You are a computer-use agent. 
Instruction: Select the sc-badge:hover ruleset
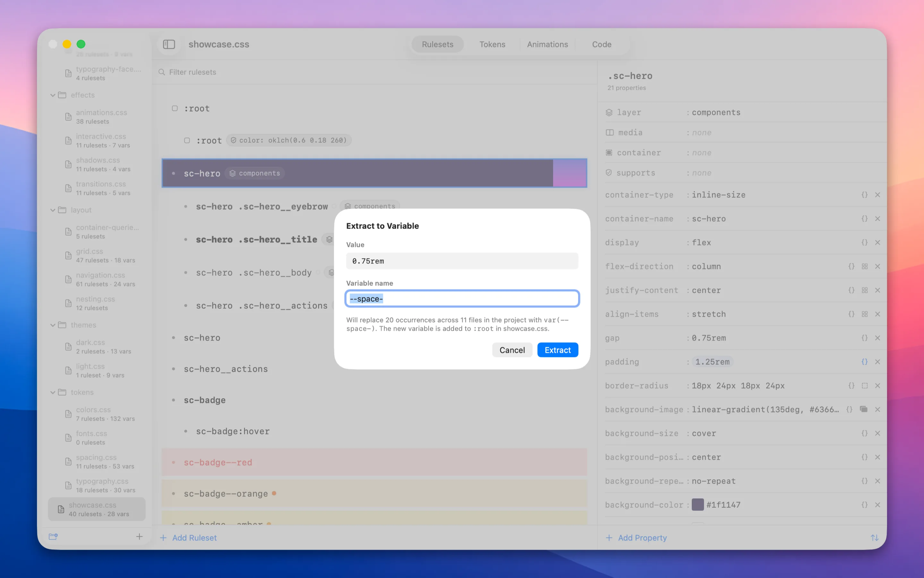click(x=374, y=431)
